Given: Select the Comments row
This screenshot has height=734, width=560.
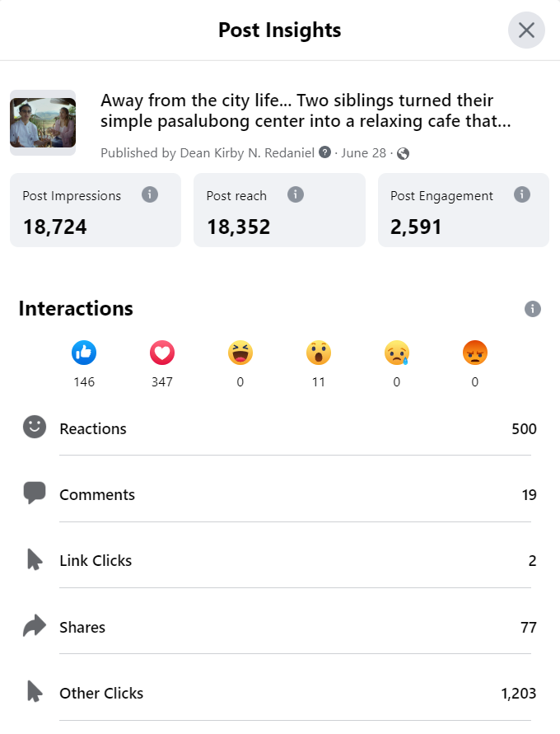Looking at the screenshot, I should [x=280, y=494].
